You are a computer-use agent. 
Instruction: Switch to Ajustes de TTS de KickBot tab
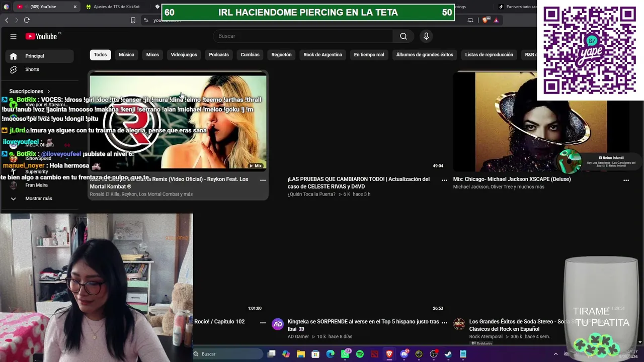(116, 7)
